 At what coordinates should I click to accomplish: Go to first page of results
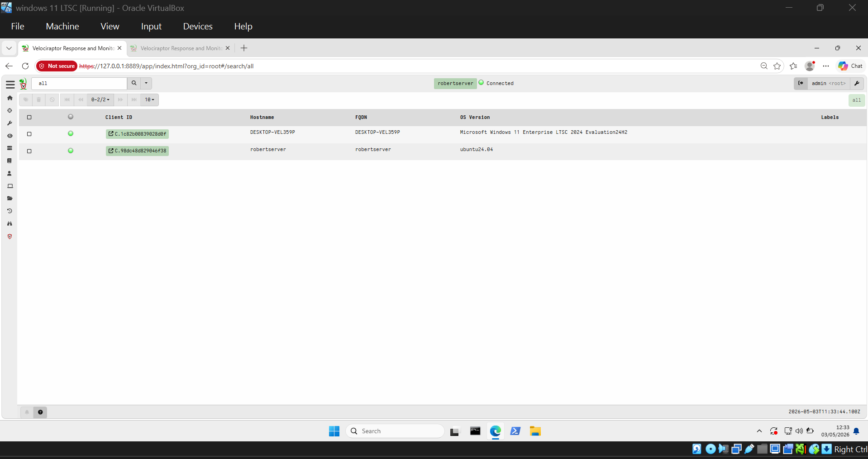click(x=67, y=99)
